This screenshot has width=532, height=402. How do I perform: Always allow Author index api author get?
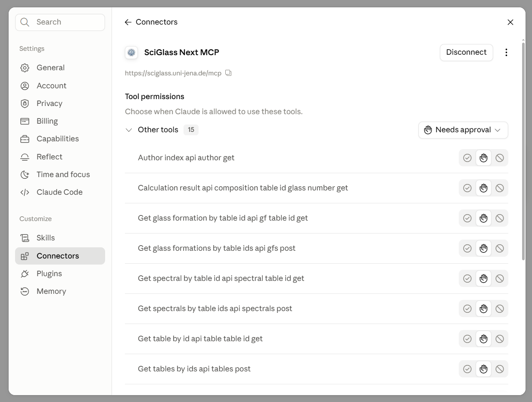tap(467, 158)
